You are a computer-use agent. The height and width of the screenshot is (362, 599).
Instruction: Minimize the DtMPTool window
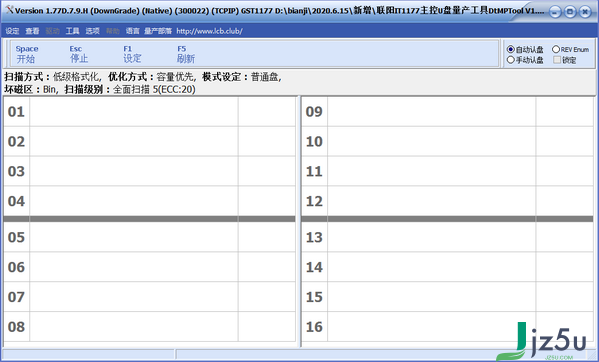(555, 12)
